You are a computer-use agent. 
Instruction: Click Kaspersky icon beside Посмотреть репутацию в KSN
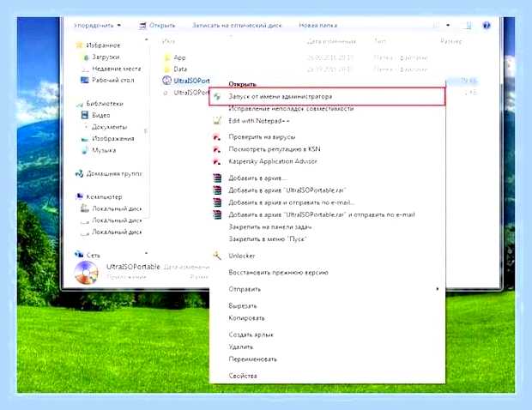(217, 149)
